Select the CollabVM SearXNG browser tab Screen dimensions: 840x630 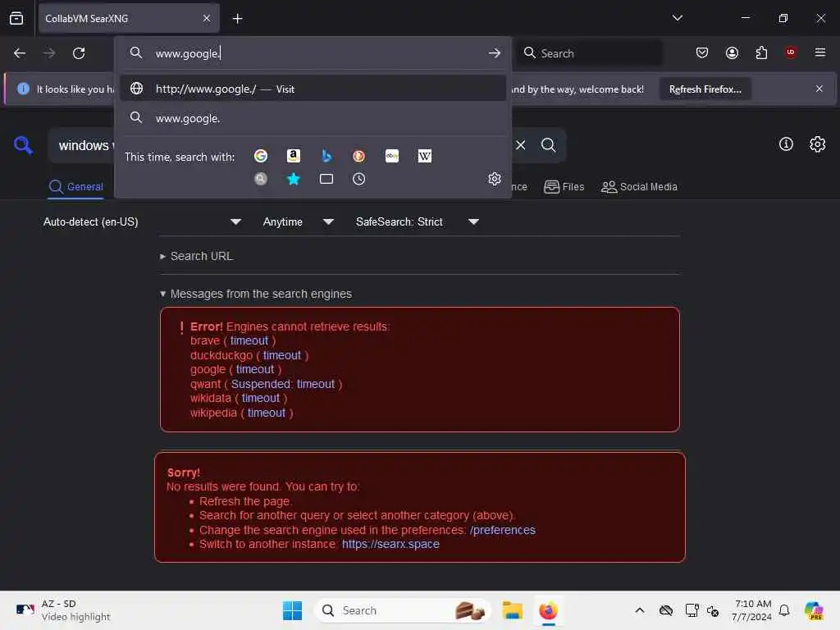click(129, 18)
